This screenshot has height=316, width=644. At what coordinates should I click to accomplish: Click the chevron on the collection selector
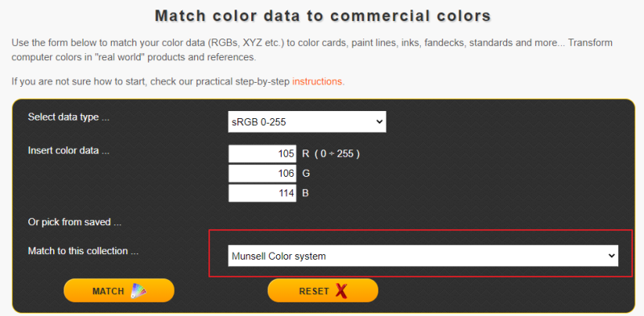(x=612, y=256)
